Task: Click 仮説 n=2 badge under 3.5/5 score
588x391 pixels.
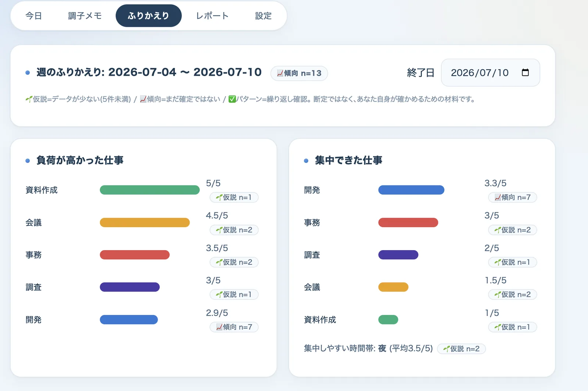Action: pos(234,262)
